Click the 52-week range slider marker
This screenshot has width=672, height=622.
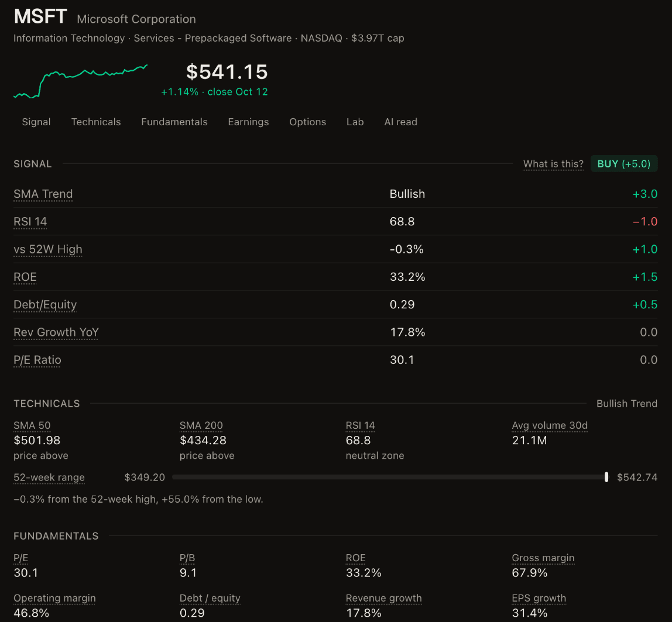pyautogui.click(x=606, y=477)
